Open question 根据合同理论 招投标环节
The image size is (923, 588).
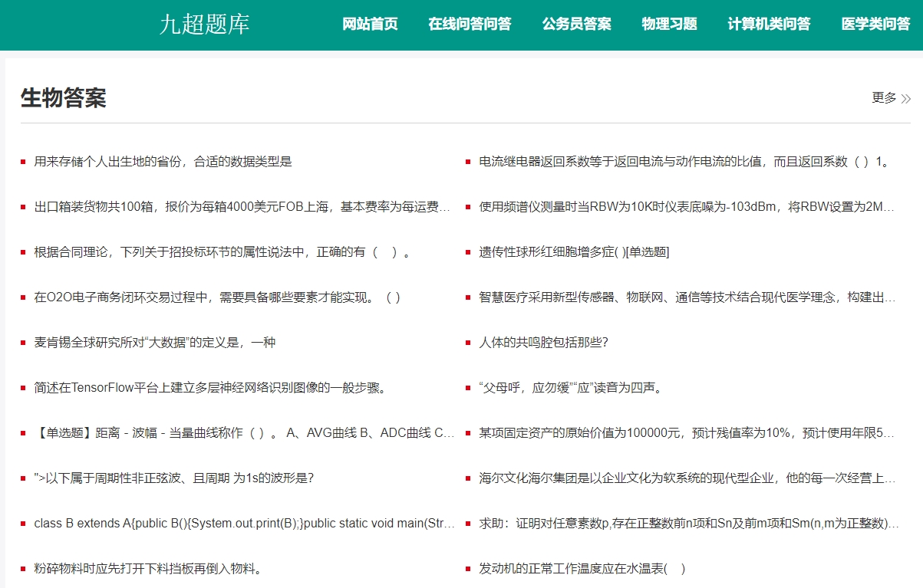click(222, 252)
